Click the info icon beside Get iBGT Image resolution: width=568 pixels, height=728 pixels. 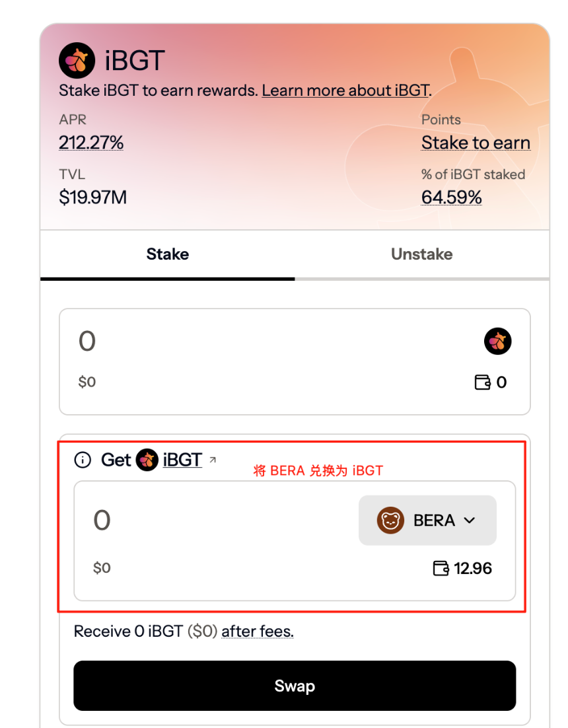point(83,460)
